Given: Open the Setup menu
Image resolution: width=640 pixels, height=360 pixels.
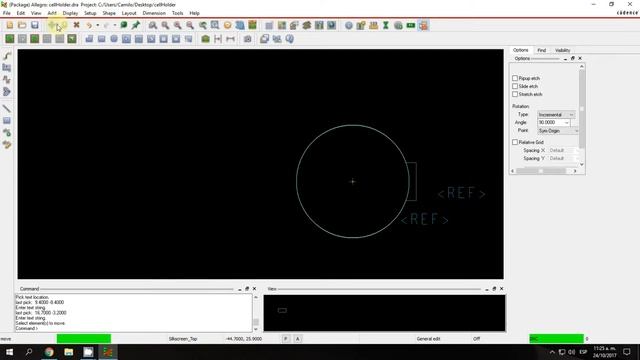Looking at the screenshot, I should point(90,13).
